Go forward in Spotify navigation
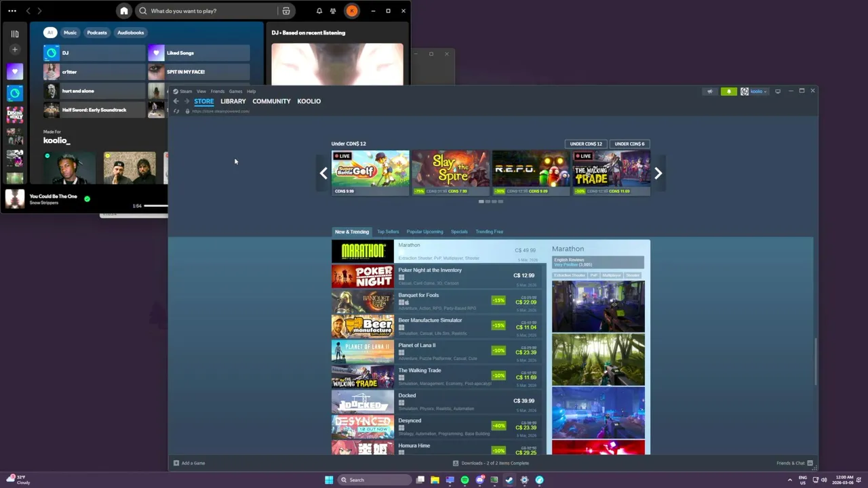Image resolution: width=868 pixels, height=488 pixels. 39,11
